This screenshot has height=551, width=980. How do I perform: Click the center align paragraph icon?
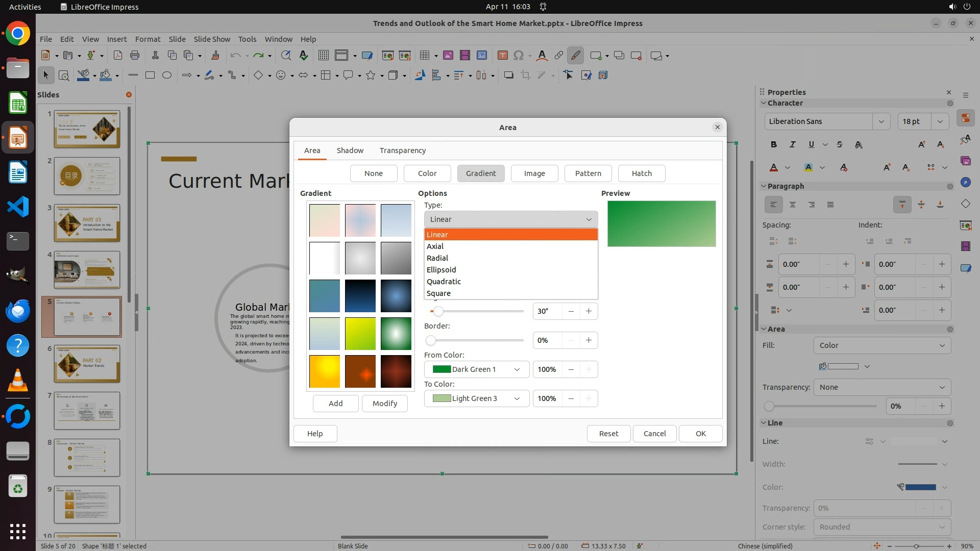[793, 205]
